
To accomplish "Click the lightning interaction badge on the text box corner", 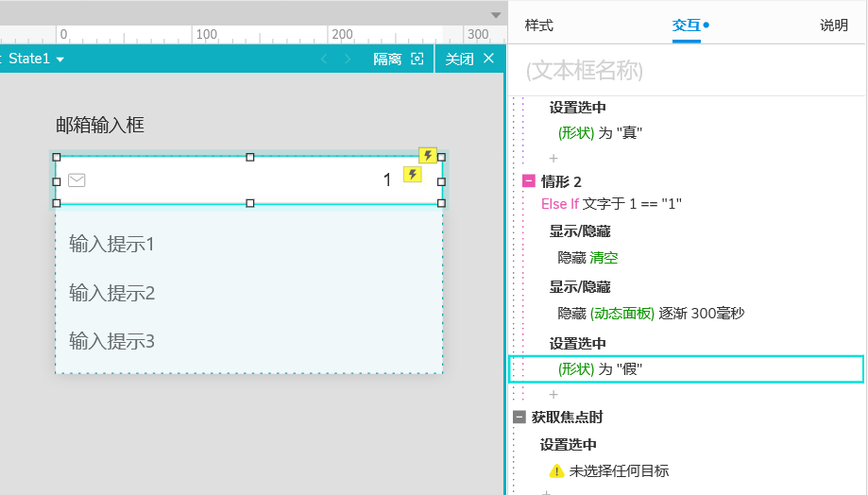I will (x=427, y=156).
